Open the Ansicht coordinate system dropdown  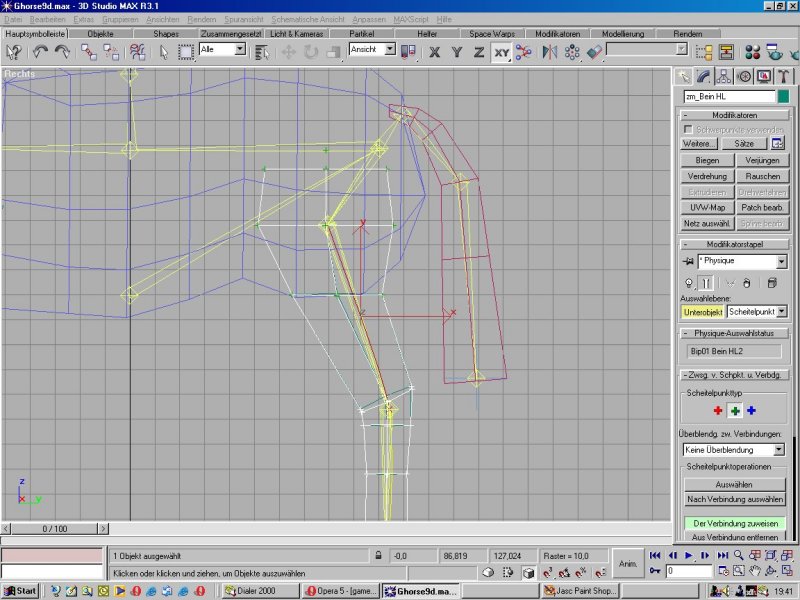tap(389, 49)
